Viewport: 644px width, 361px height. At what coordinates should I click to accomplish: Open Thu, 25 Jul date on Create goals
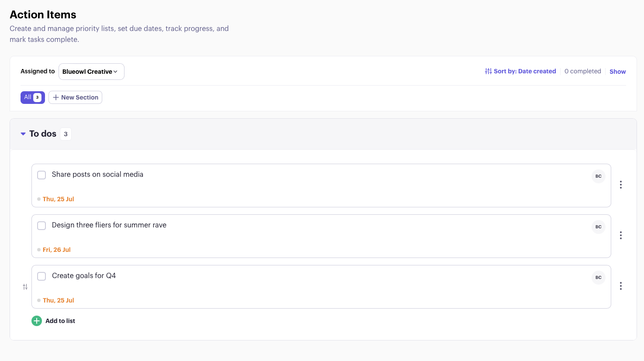pos(59,300)
